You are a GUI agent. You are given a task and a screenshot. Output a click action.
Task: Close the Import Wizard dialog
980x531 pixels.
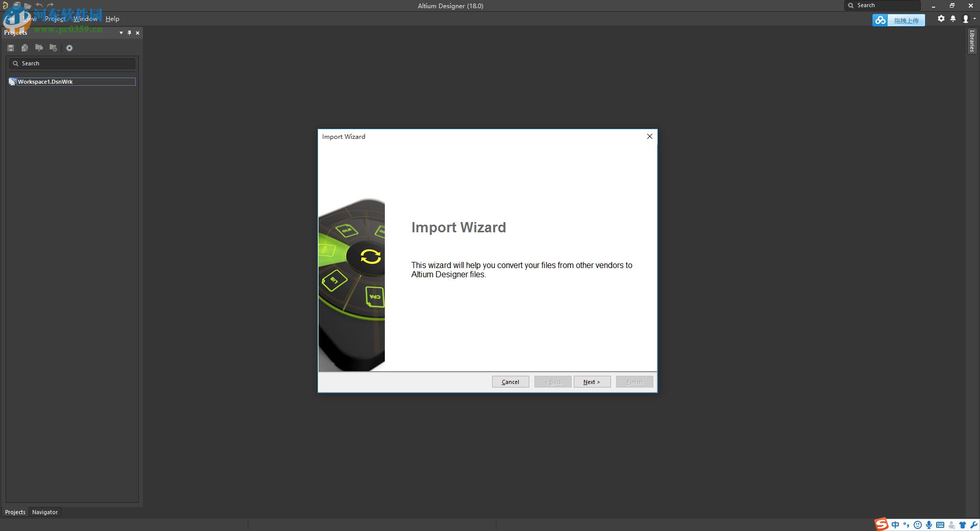(x=650, y=136)
